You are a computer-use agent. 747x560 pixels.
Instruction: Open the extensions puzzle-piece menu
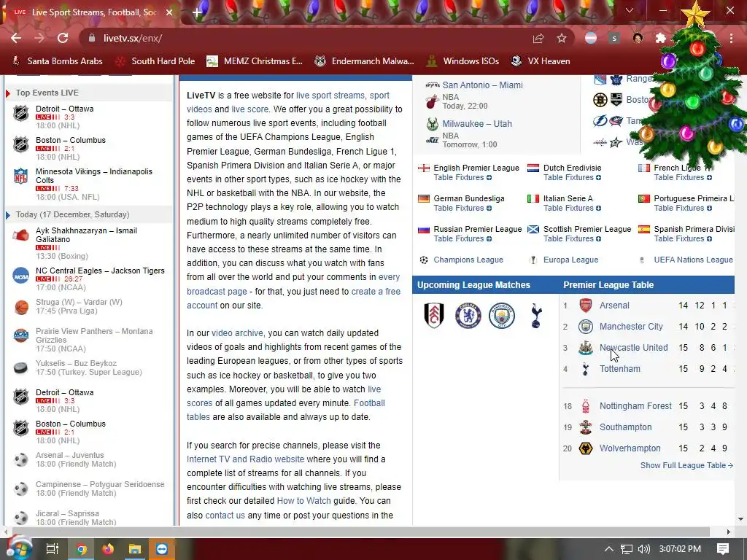coord(660,38)
